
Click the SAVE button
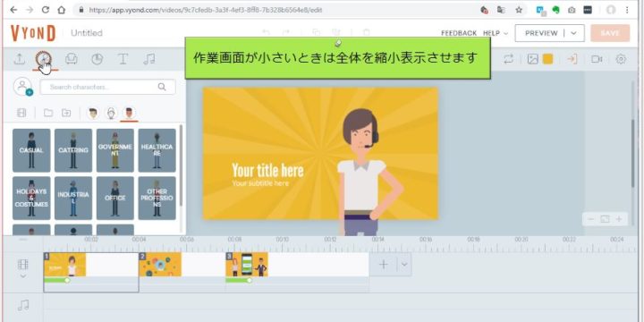pos(610,33)
